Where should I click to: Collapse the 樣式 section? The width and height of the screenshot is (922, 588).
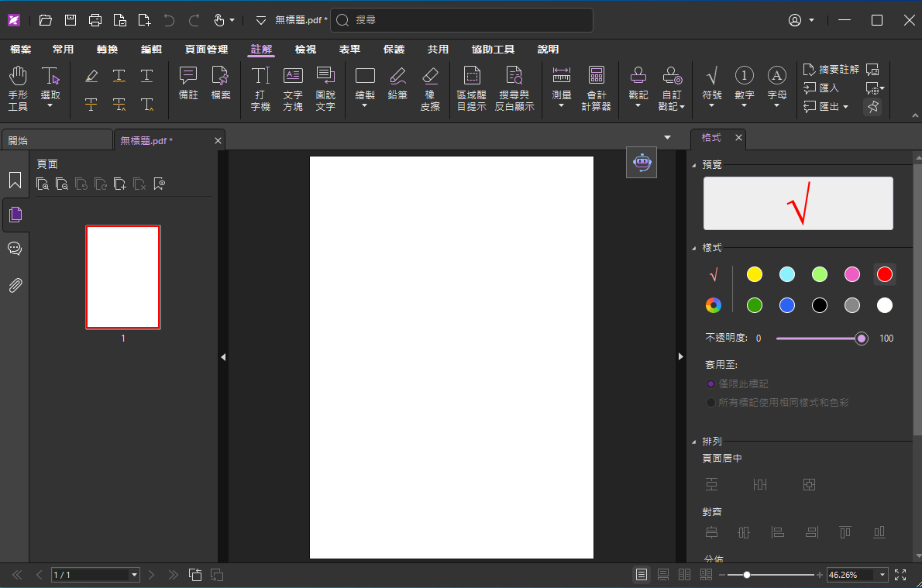tap(693, 248)
